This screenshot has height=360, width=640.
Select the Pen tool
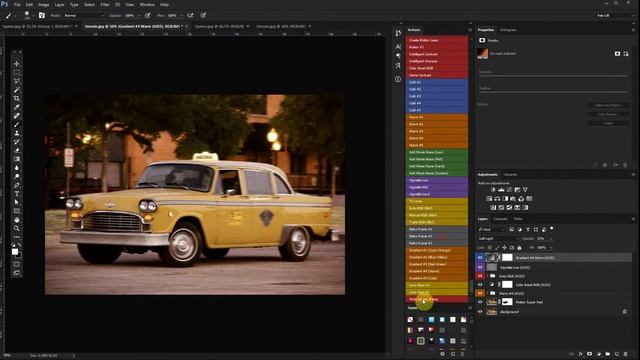[x=17, y=185]
